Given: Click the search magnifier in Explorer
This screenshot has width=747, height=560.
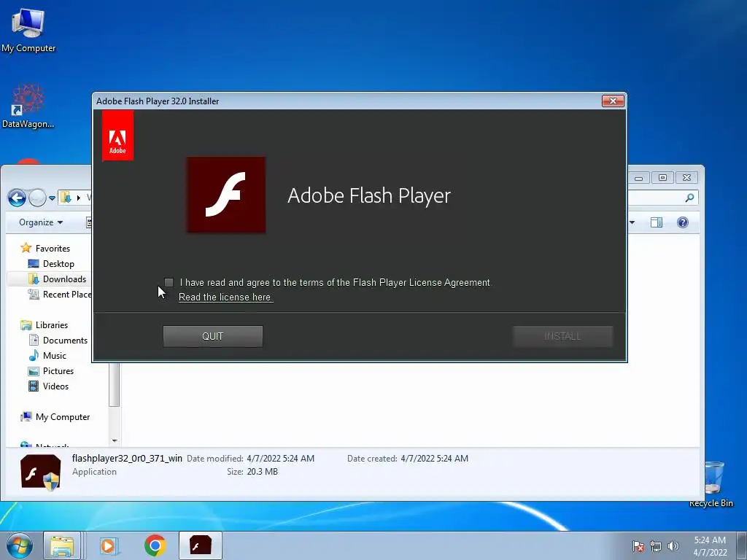Looking at the screenshot, I should click(x=689, y=198).
